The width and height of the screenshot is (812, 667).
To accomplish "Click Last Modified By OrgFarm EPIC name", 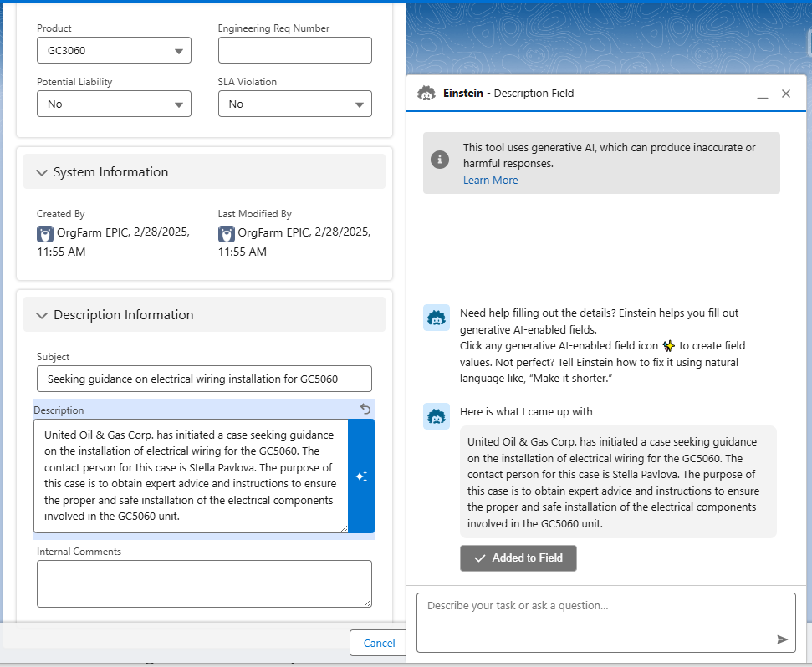I will coord(273,232).
